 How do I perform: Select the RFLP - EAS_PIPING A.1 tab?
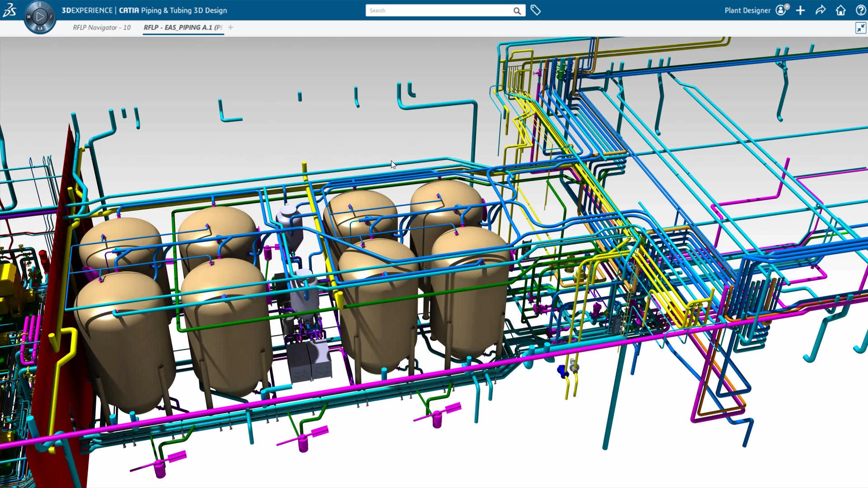point(183,28)
